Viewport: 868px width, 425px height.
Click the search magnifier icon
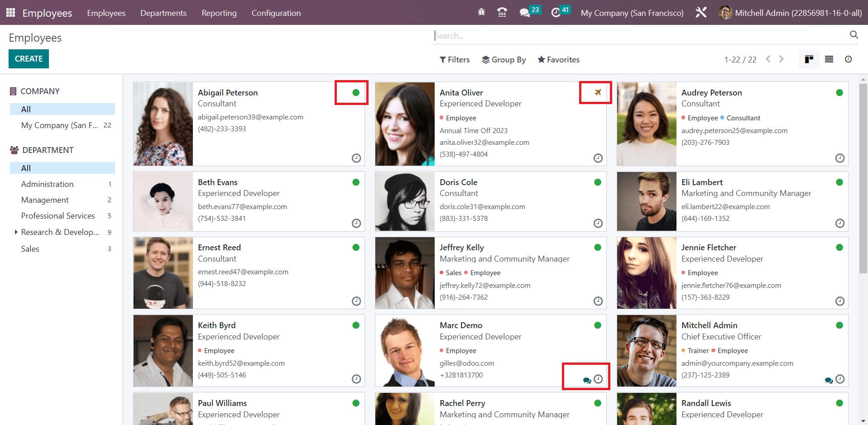pos(854,35)
